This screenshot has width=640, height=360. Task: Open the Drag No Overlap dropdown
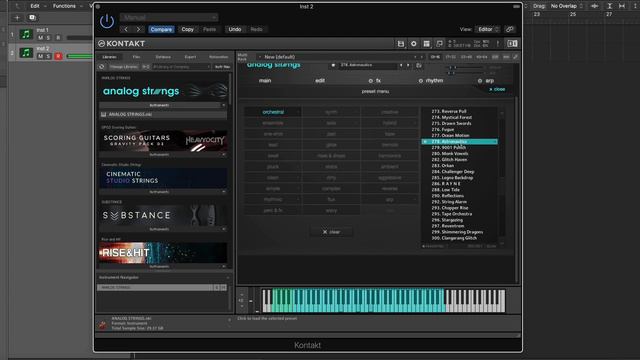point(566,6)
